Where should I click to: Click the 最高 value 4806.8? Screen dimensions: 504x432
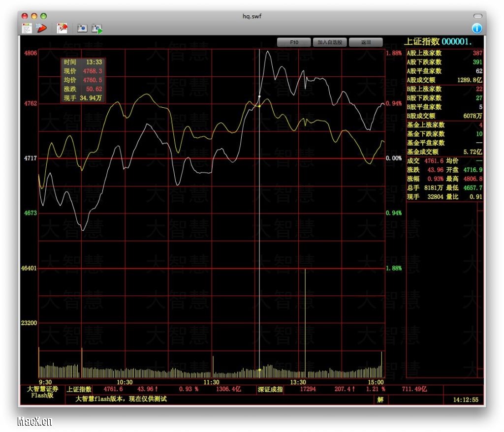pos(473,179)
